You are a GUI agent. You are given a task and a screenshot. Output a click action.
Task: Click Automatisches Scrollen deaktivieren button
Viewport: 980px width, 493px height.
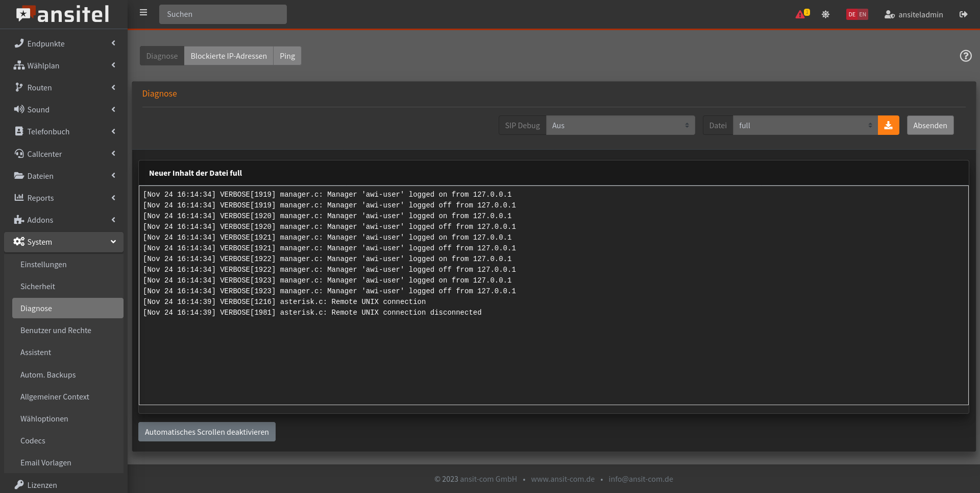pos(207,432)
